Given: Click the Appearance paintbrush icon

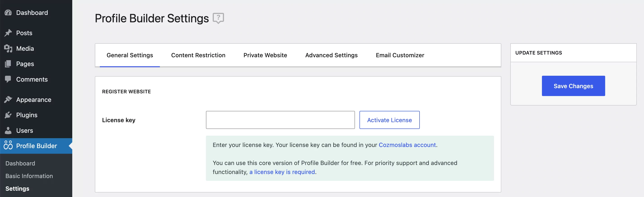Looking at the screenshot, I should 8,100.
